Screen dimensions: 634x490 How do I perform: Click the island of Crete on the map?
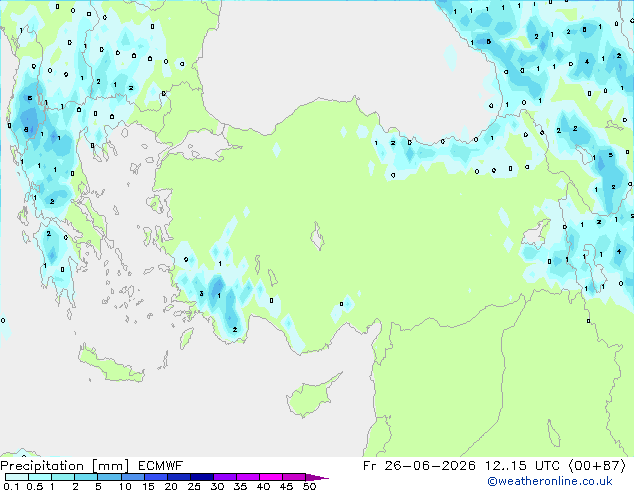(x=110, y=364)
